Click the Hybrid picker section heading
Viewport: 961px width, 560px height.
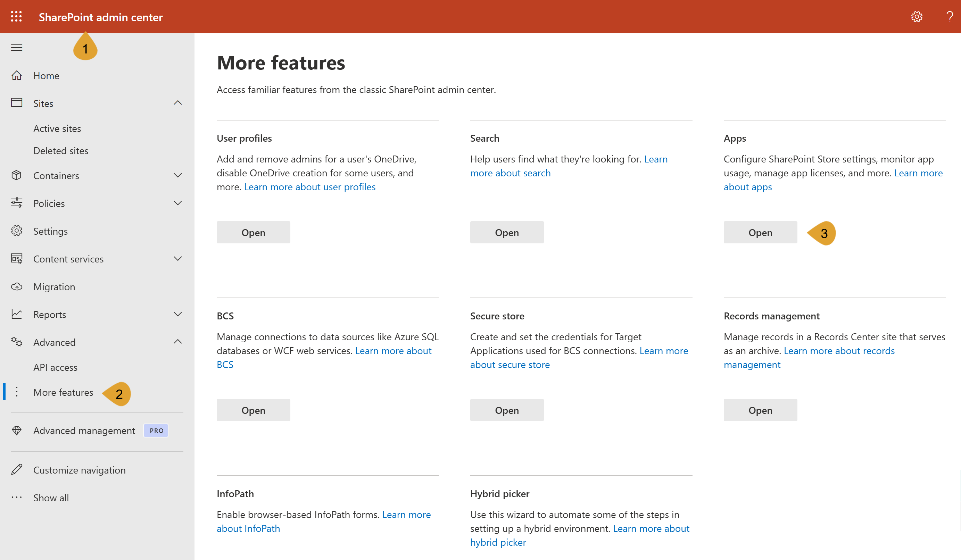pos(499,494)
